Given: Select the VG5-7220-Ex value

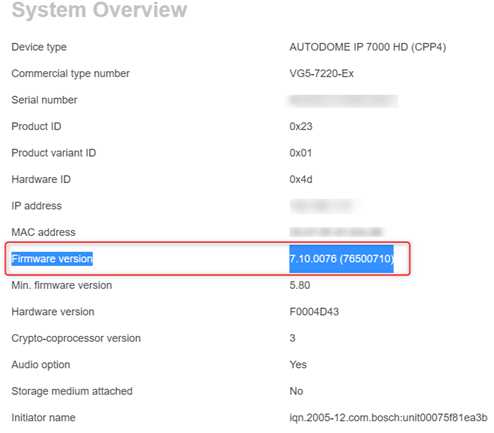Looking at the screenshot, I should 322,73.
